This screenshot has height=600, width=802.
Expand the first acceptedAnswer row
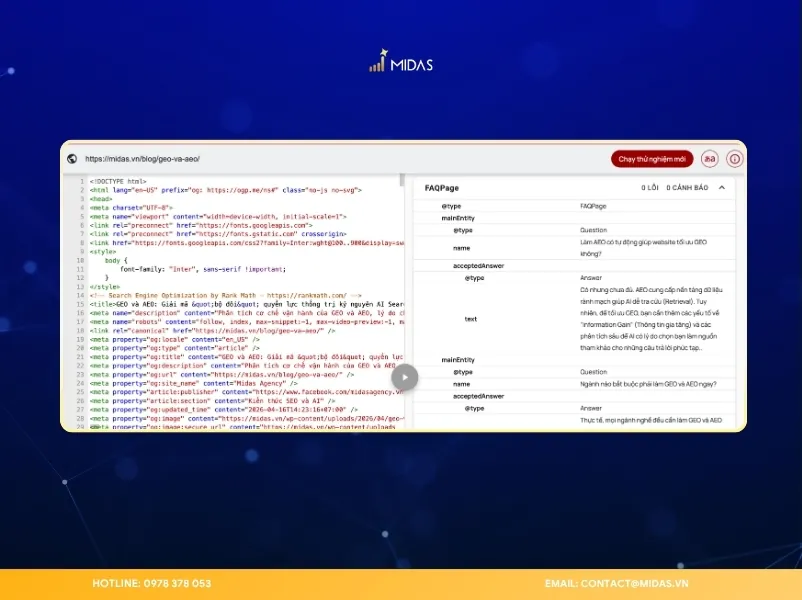[x=472, y=265]
